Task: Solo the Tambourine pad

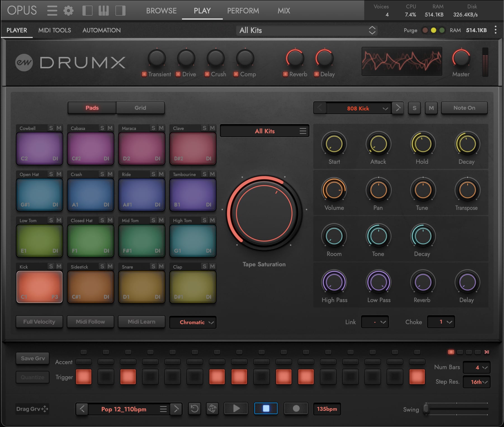Action: pyautogui.click(x=204, y=174)
